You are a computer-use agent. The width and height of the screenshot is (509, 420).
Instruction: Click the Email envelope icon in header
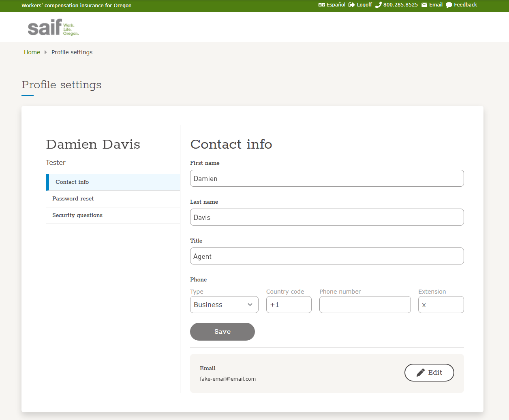[x=424, y=5]
